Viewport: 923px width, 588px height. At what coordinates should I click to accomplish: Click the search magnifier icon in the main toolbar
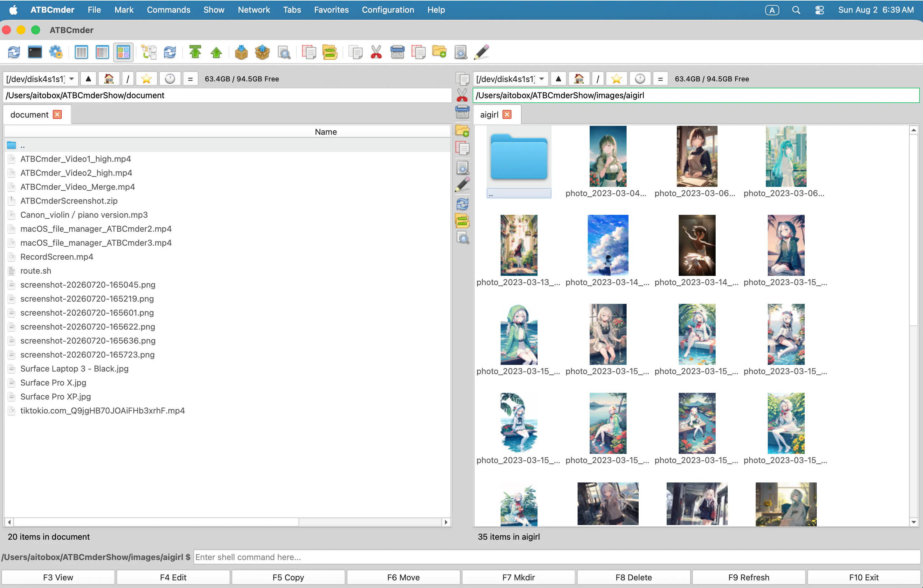[284, 52]
